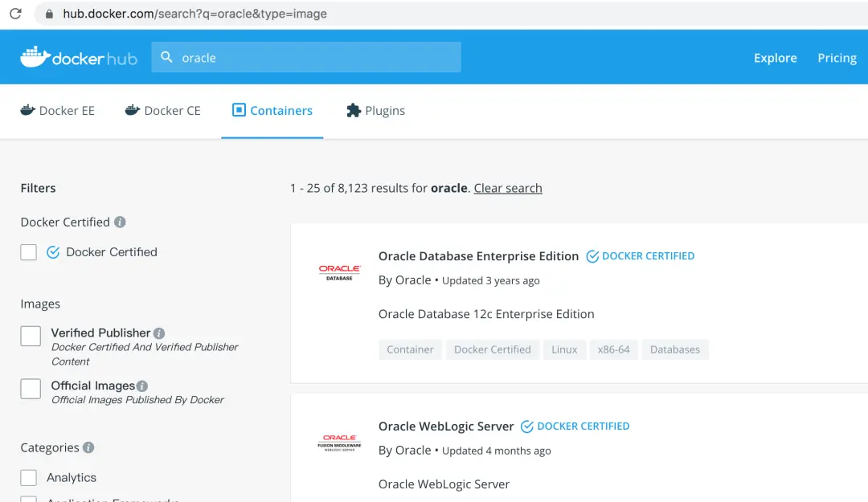Viewport: 868px width, 502px height.
Task: Click Oracle Database logo thumbnail
Action: point(339,272)
